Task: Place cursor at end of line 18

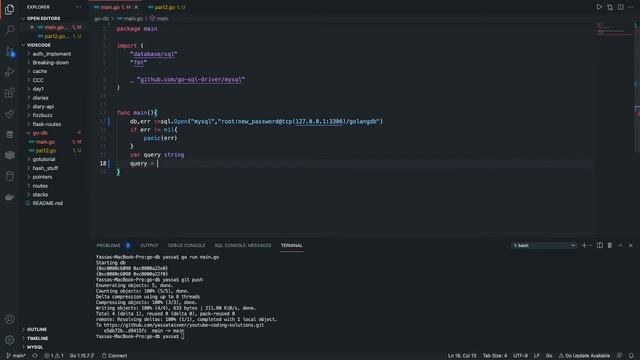Action: click(x=158, y=163)
